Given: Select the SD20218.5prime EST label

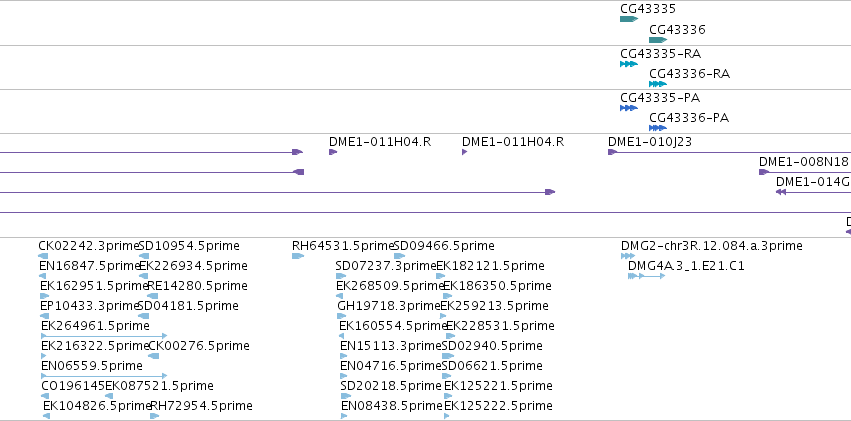Looking at the screenshot, I should coord(391,386).
